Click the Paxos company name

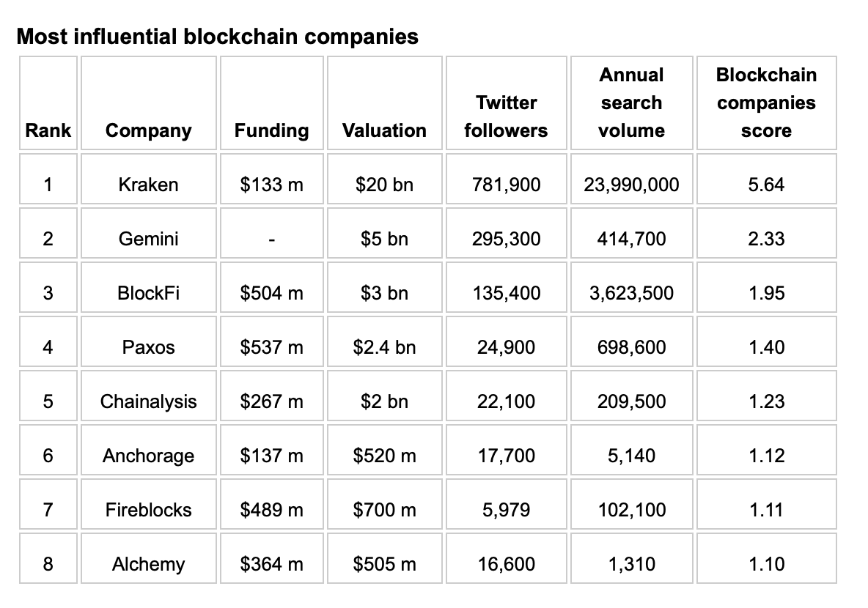coord(148,347)
